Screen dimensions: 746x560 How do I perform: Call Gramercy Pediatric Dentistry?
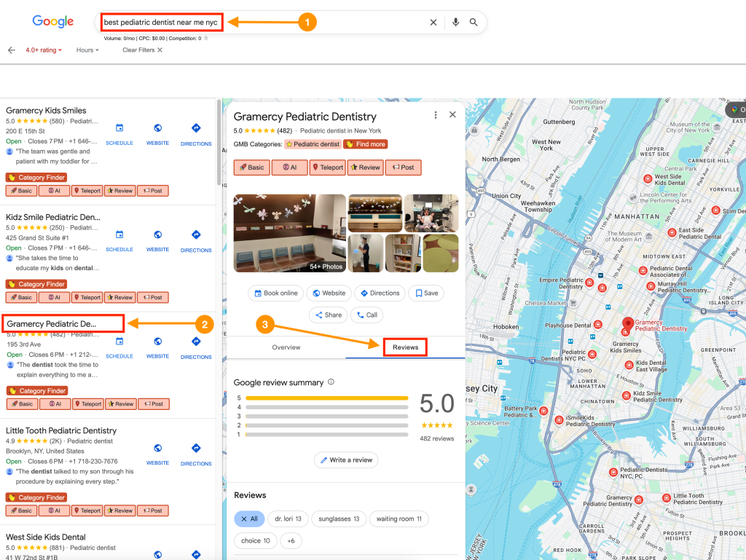click(367, 315)
